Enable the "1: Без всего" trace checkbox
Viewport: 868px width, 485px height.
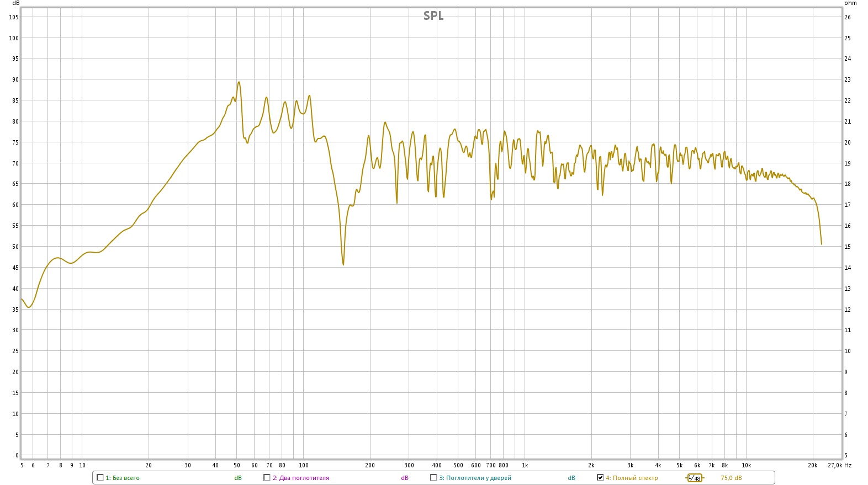click(x=100, y=478)
